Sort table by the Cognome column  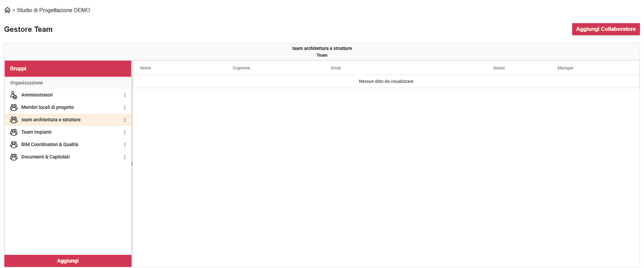pyautogui.click(x=241, y=68)
